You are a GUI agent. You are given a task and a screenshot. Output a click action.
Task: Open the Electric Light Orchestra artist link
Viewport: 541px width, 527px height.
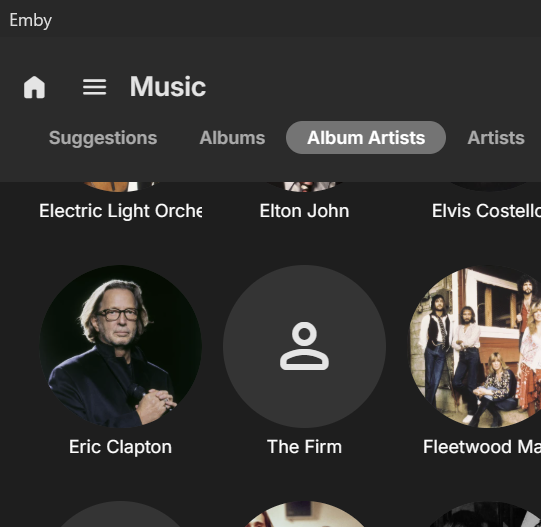click(x=120, y=211)
